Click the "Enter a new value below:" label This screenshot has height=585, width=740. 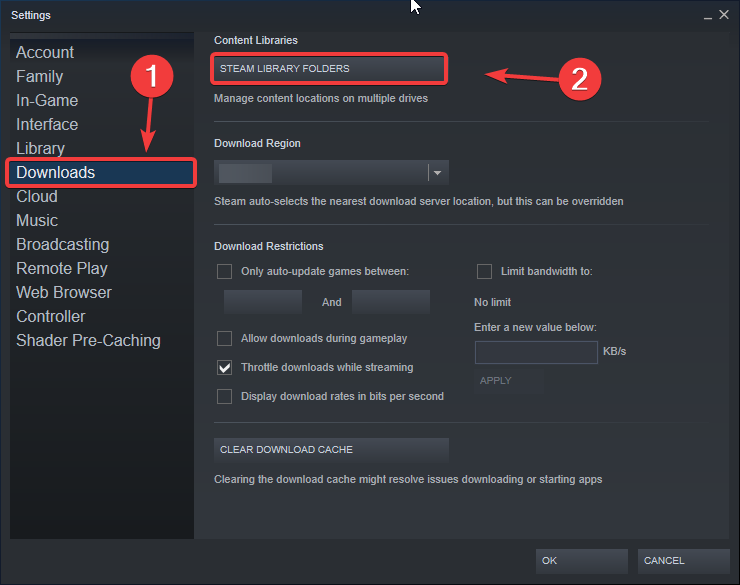click(x=535, y=327)
